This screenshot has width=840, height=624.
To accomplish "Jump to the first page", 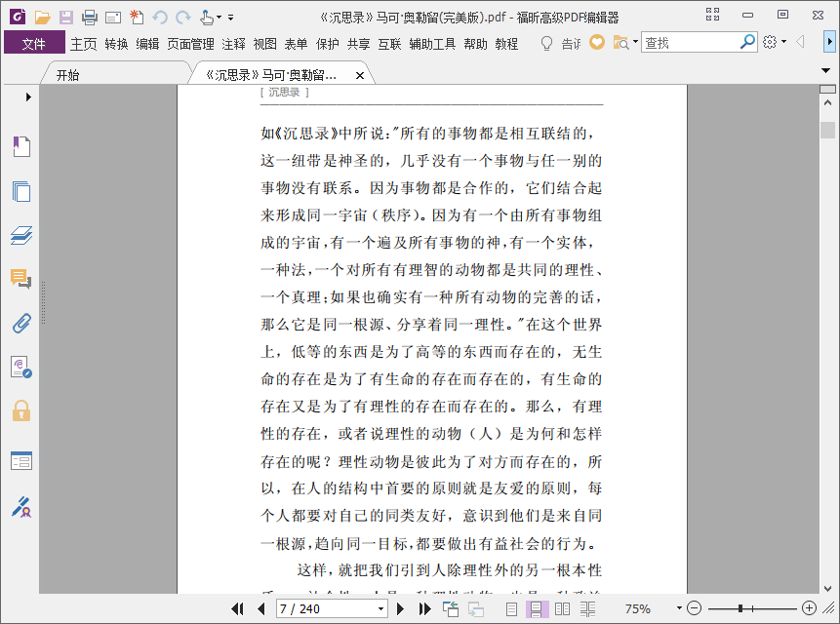I will (x=237, y=608).
